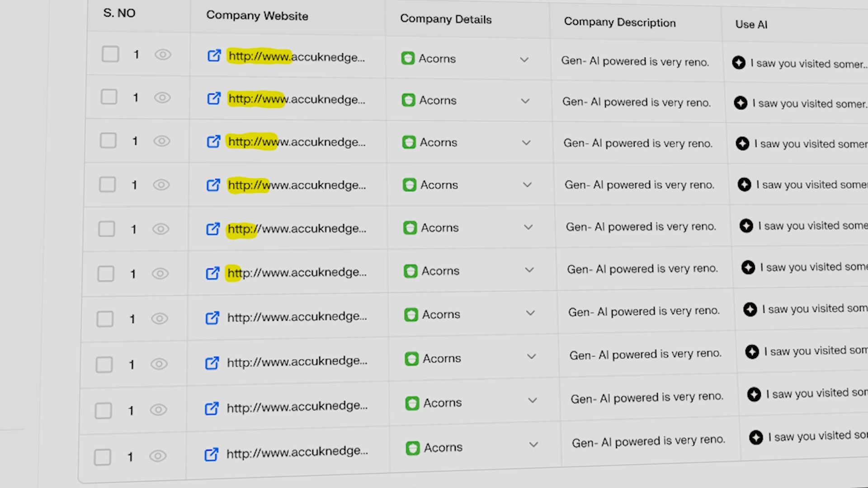The height and width of the screenshot is (488, 868).
Task: Open external link icon in fifth row
Action: 213,229
